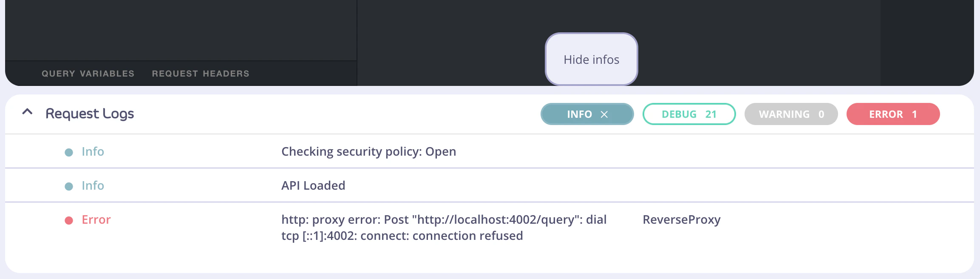Click the × icon on the INFO filter chip

605,114
